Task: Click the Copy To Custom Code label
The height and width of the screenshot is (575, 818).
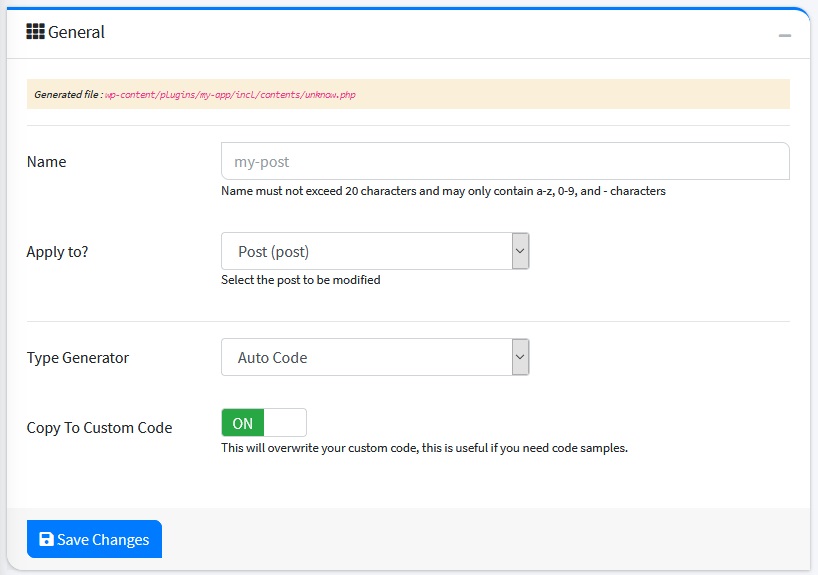Action: (99, 428)
